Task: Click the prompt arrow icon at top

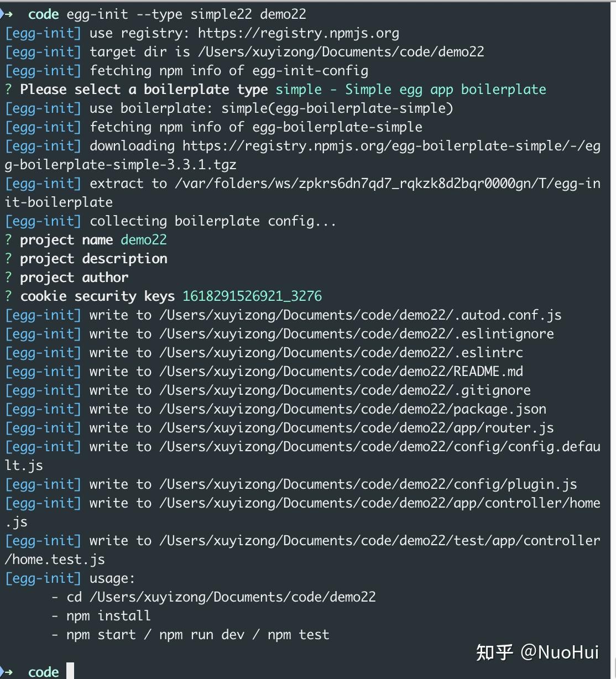Action: coord(7,14)
